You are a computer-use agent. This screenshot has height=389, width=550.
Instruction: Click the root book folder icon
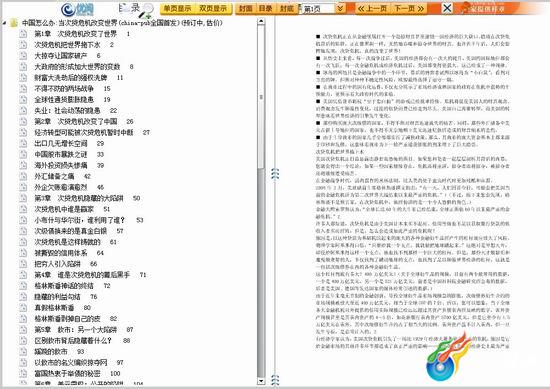(14, 23)
